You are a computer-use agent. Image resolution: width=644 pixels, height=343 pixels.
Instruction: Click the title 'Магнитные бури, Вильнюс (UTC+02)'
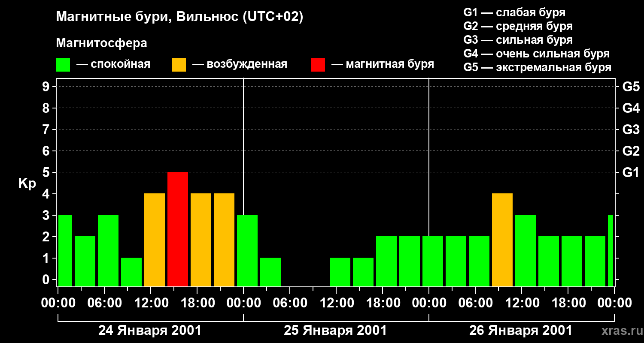(x=179, y=18)
